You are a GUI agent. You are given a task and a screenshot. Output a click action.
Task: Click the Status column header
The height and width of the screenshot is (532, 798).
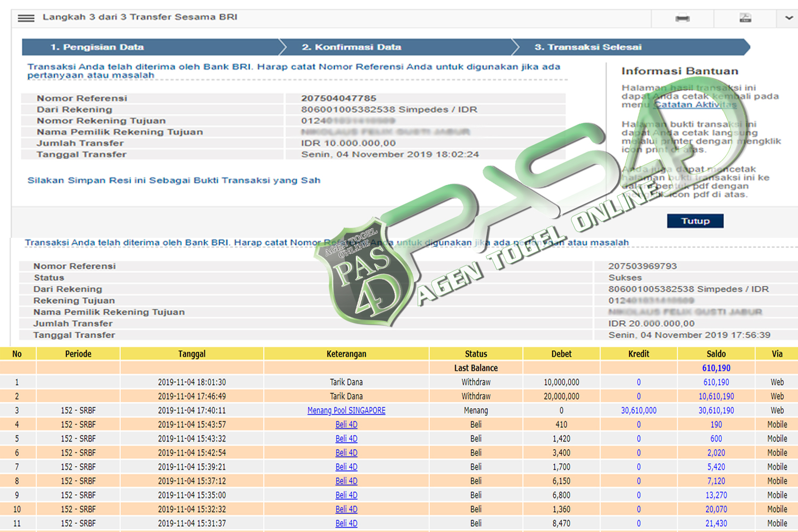coord(476,354)
